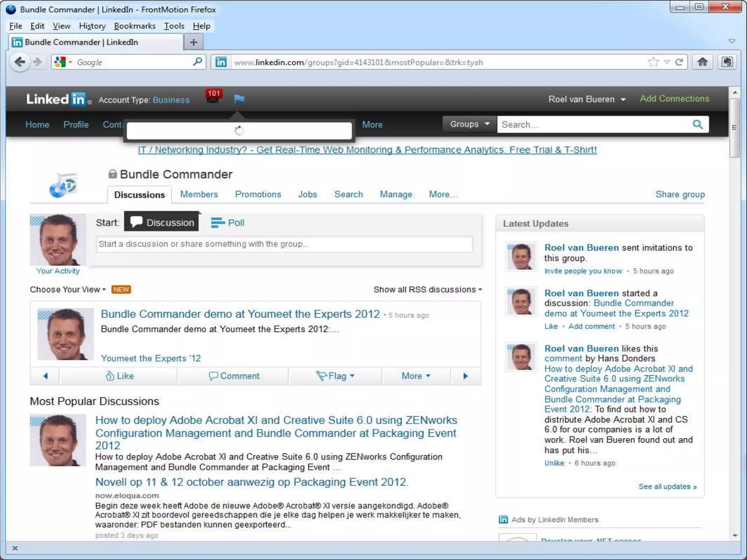747x560 pixels.
Task: Open the Jobs tab
Action: click(x=307, y=194)
